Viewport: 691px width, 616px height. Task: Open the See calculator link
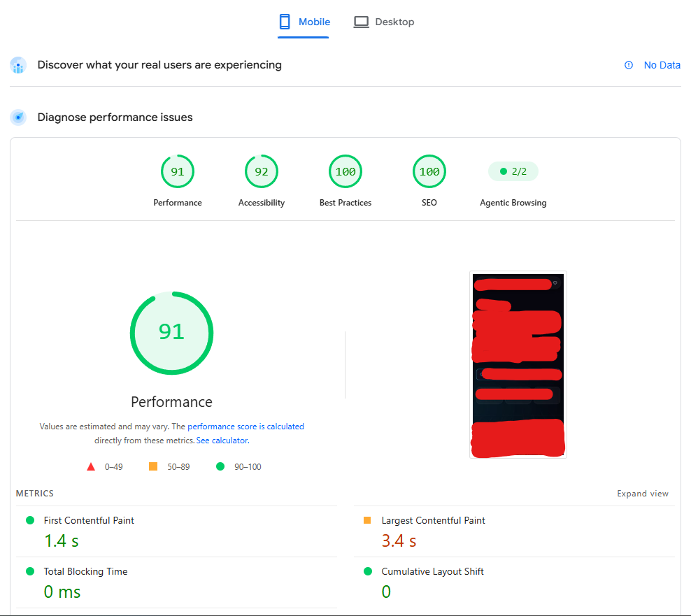coord(222,440)
